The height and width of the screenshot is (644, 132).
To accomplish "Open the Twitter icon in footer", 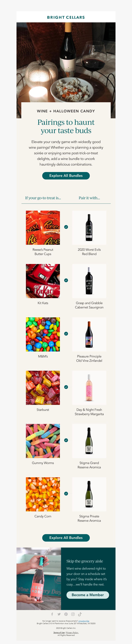I will (59, 614).
